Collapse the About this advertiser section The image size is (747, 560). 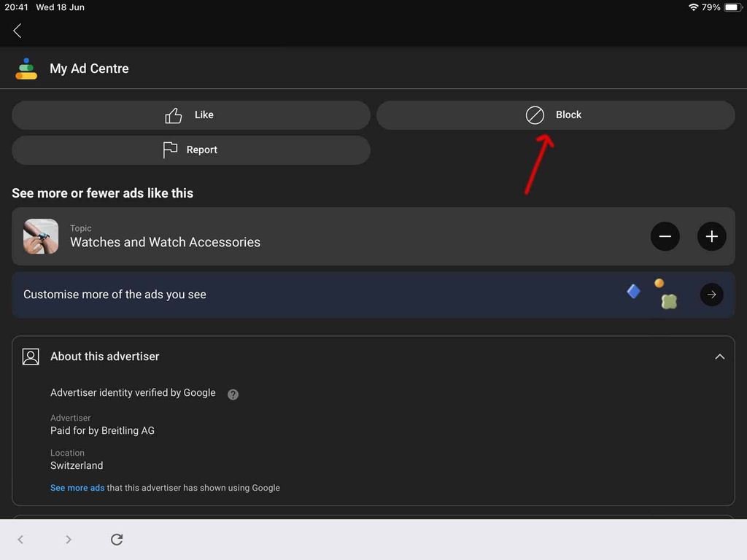[719, 357]
